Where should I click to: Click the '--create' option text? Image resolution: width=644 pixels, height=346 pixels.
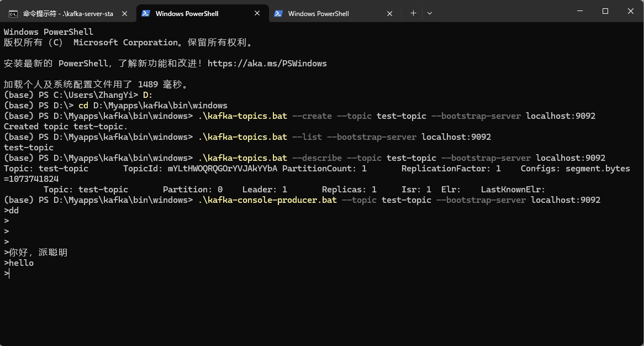pos(312,116)
